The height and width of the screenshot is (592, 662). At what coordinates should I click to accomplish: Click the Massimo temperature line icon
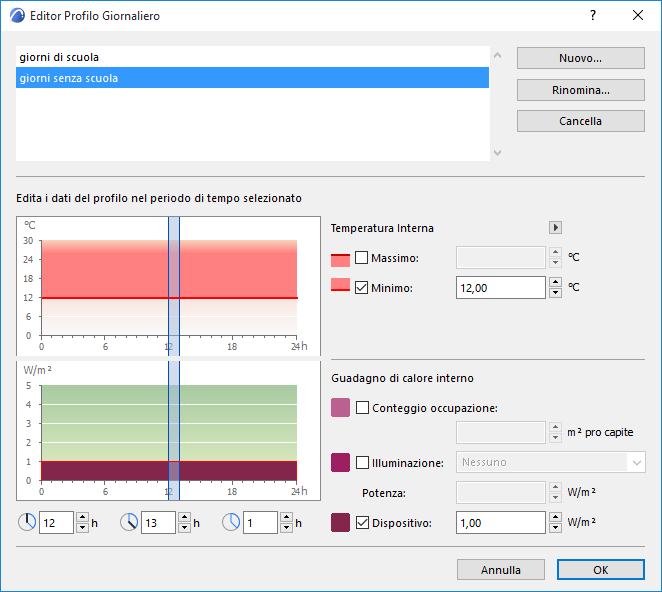pyautogui.click(x=340, y=258)
